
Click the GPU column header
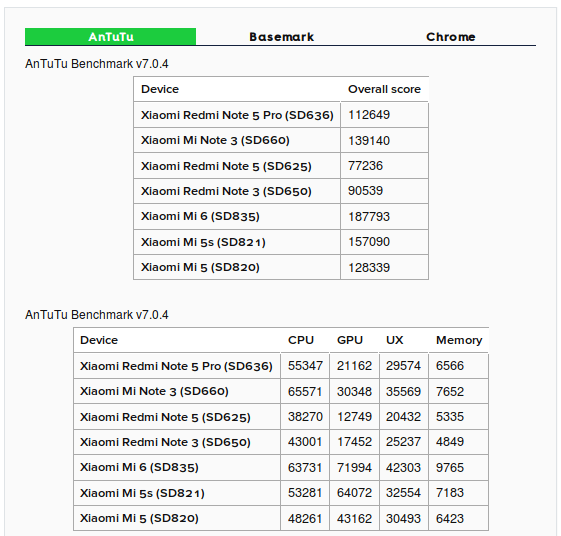pos(350,340)
